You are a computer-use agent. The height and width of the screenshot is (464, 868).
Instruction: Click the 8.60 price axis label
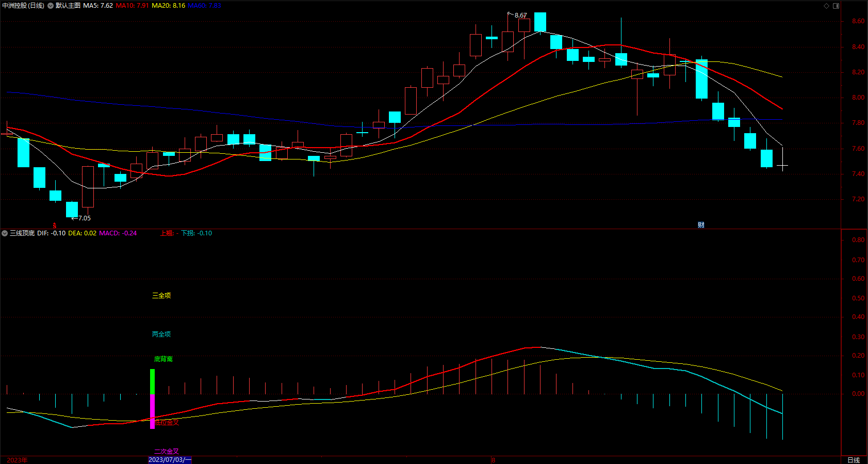[x=858, y=21]
